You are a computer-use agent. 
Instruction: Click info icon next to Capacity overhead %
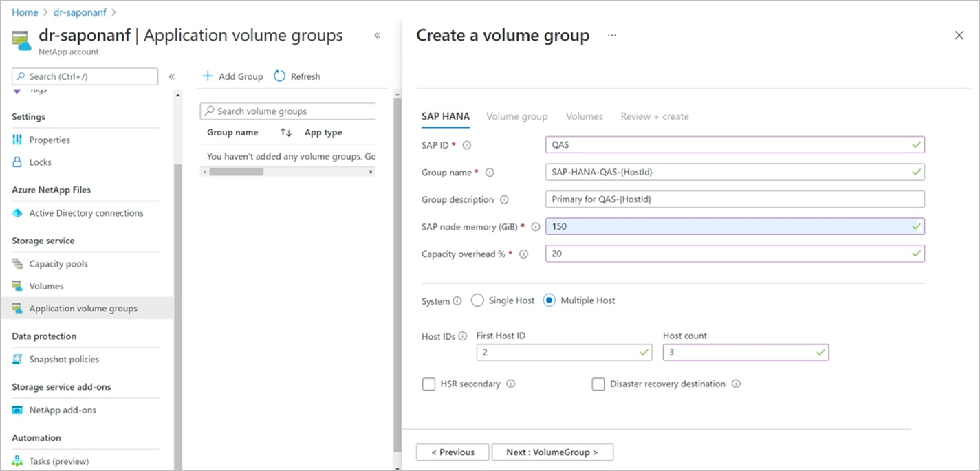tap(523, 254)
